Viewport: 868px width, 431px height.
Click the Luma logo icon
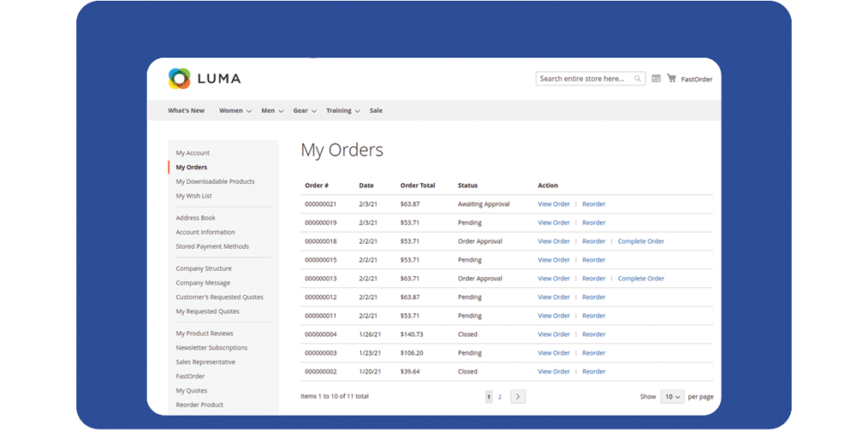tap(179, 79)
